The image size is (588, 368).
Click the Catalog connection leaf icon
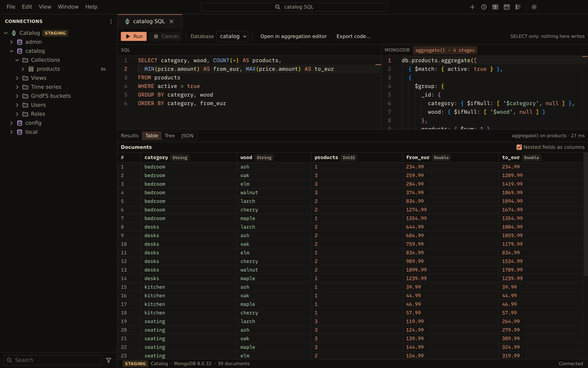tap(14, 33)
